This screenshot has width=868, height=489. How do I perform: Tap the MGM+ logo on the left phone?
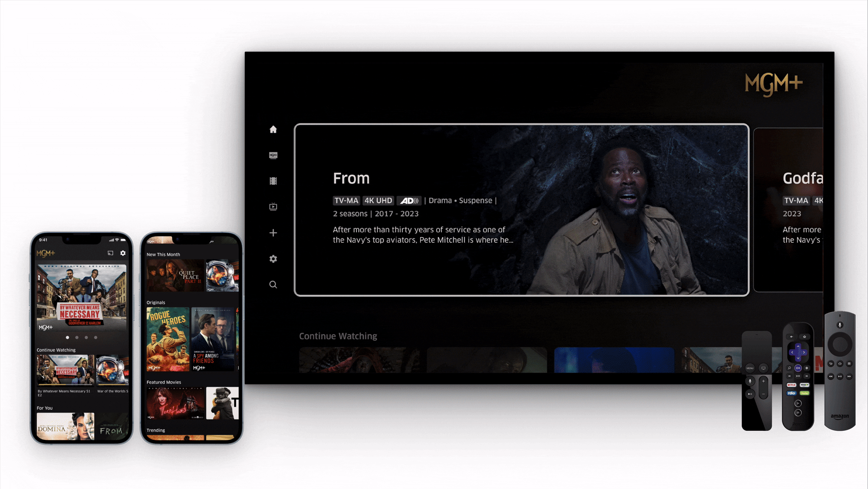click(x=46, y=253)
